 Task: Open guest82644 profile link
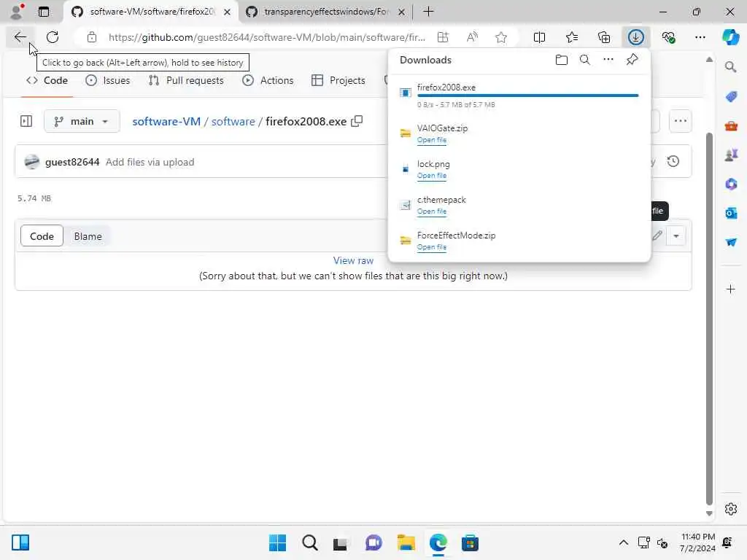pos(72,162)
